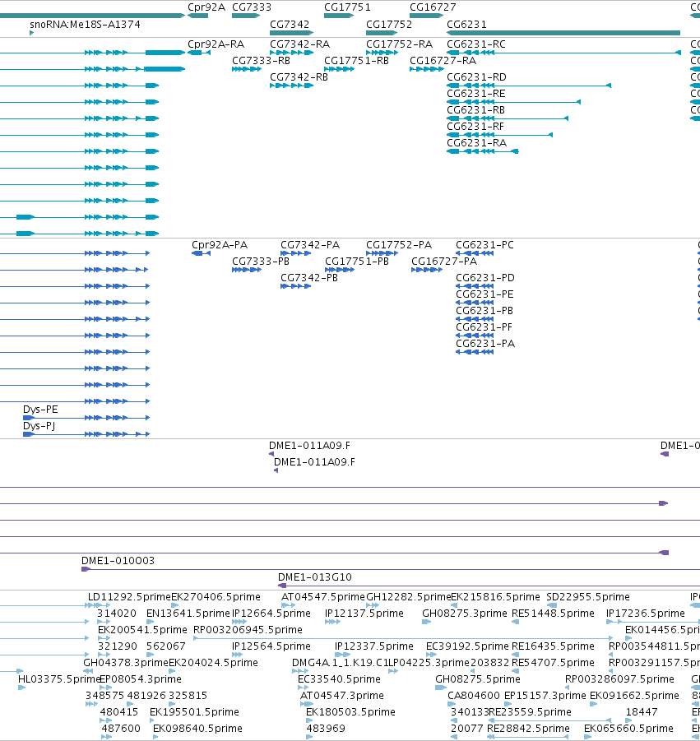Open the CG6231-PA protein label
The width and height of the screenshot is (700, 741).
pyautogui.click(x=485, y=344)
